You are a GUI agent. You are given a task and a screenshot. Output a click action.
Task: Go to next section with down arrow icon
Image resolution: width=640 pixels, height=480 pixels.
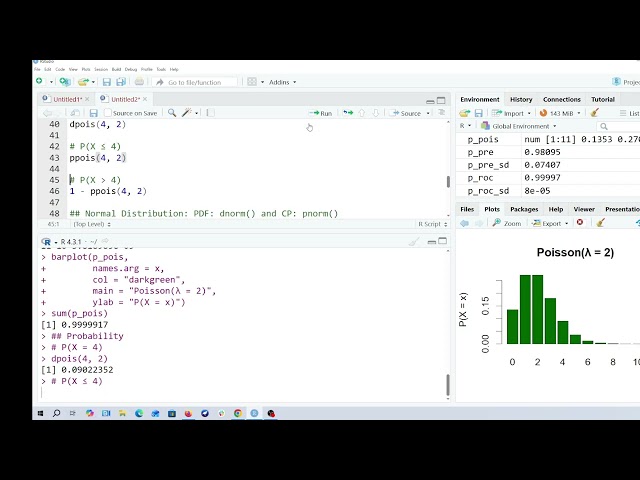[376, 113]
